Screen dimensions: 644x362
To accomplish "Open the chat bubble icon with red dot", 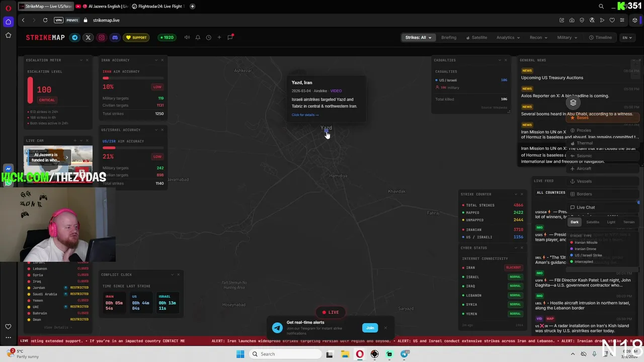I will click(230, 37).
